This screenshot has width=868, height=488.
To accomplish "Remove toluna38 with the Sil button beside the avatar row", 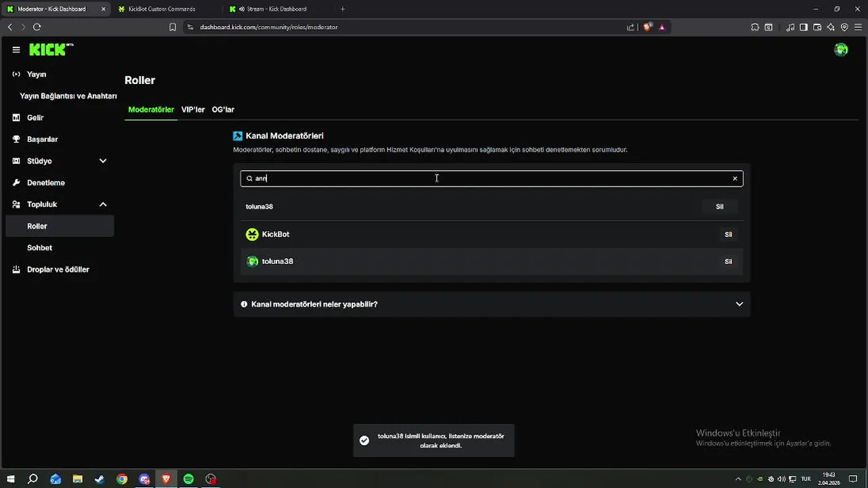I will pos(728,262).
